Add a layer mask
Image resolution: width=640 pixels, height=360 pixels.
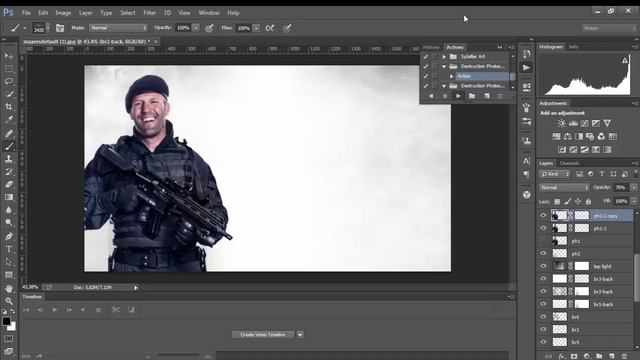click(x=574, y=356)
